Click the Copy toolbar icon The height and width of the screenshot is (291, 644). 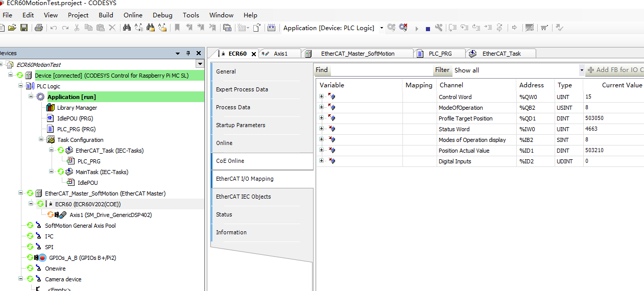88,28
